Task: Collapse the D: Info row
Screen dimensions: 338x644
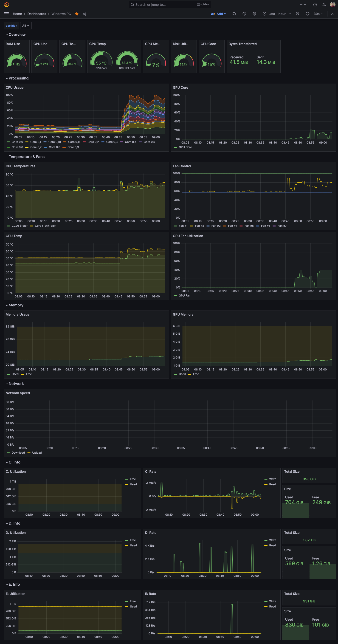Action: tap(13, 523)
